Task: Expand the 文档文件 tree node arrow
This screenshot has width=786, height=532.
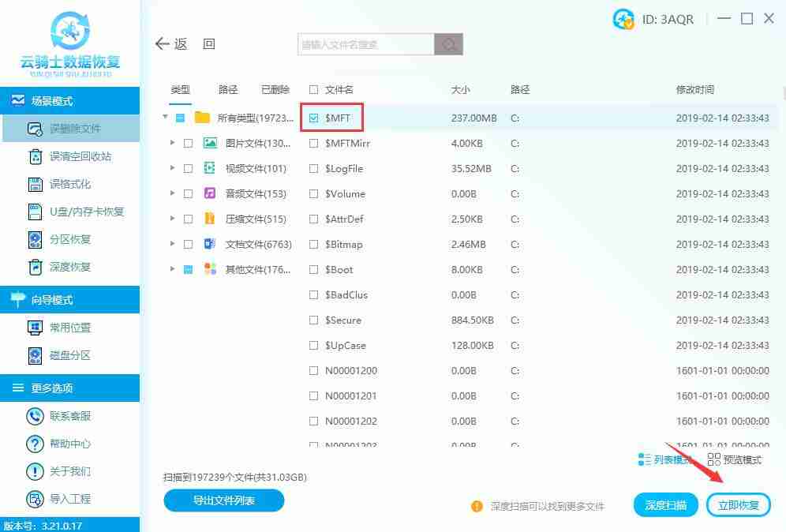Action: pos(173,244)
